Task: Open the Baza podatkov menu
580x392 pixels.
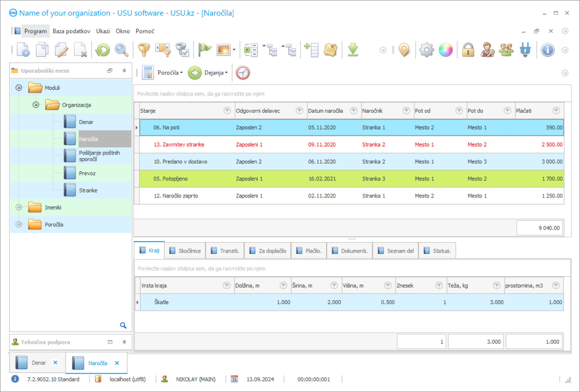Action: pos(71,31)
